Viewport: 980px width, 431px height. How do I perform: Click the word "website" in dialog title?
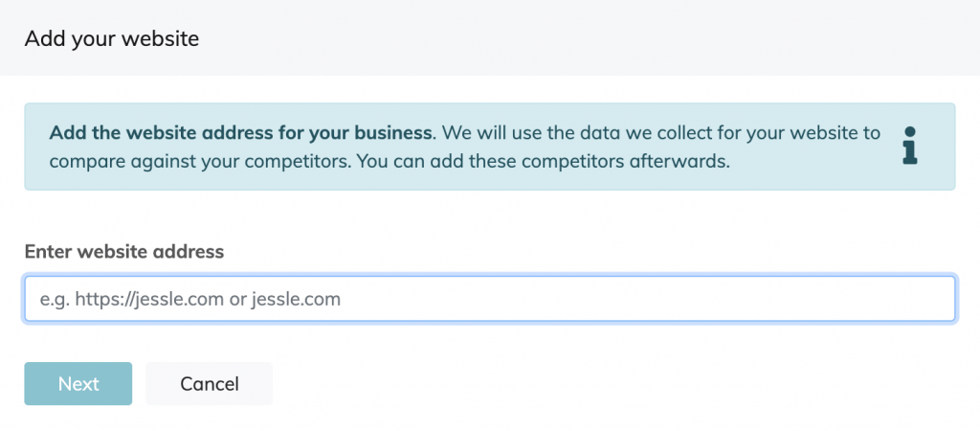[x=160, y=38]
